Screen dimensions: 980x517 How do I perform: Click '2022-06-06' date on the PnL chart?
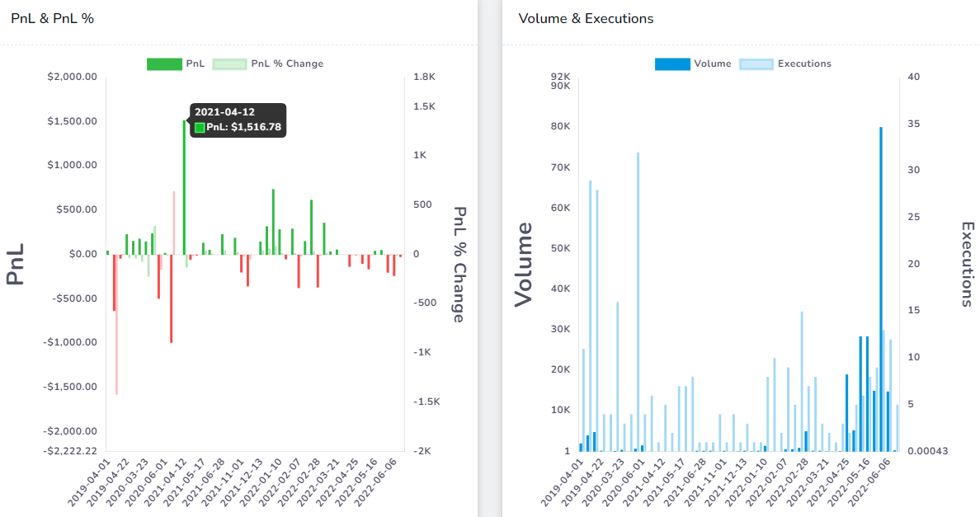[x=376, y=482]
